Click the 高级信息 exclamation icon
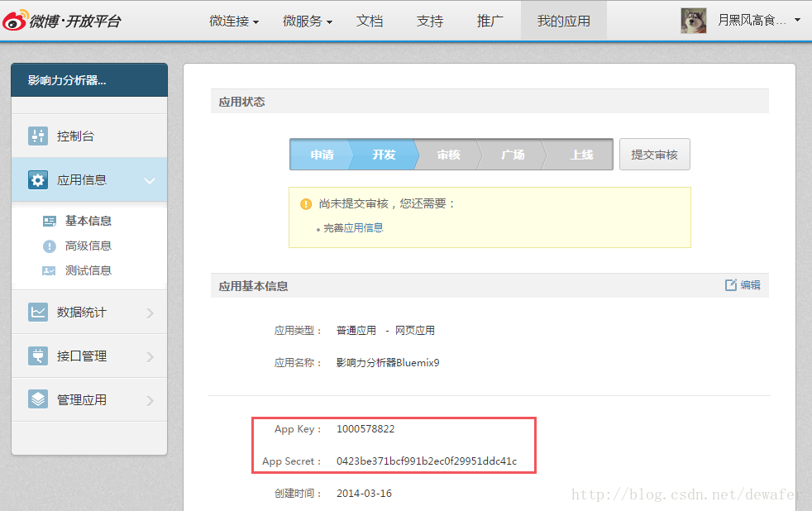 [x=49, y=246]
